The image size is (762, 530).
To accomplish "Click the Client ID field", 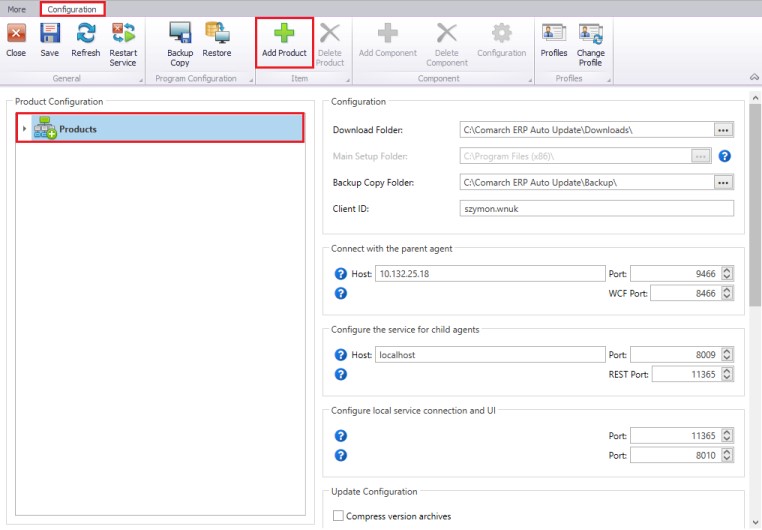I will [596, 209].
